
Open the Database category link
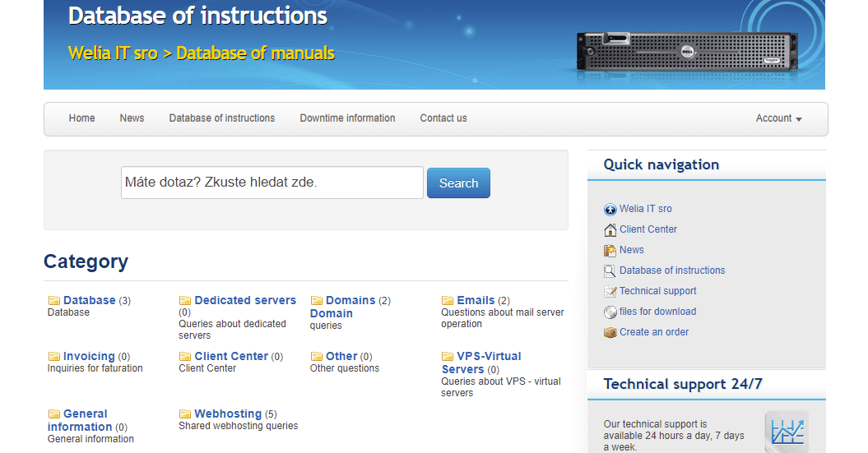pyautogui.click(x=89, y=300)
